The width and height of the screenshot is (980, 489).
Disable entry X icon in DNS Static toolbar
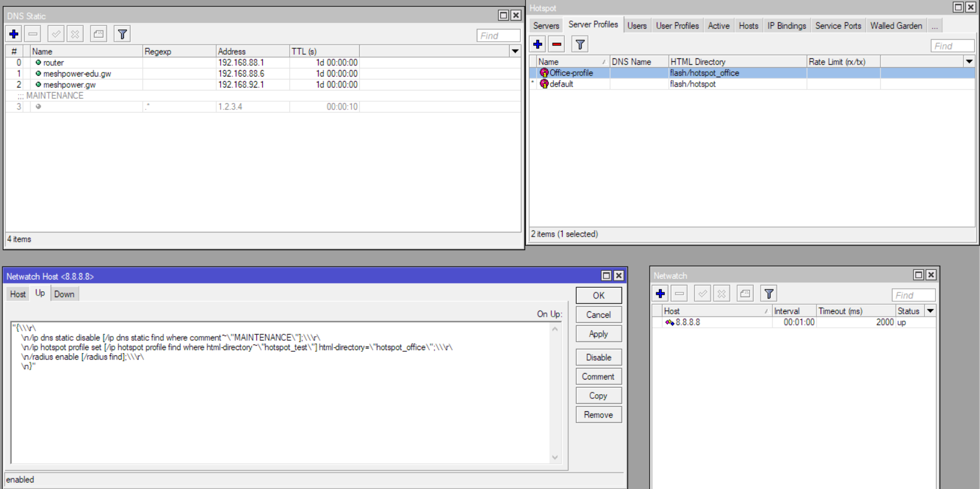[x=75, y=34]
